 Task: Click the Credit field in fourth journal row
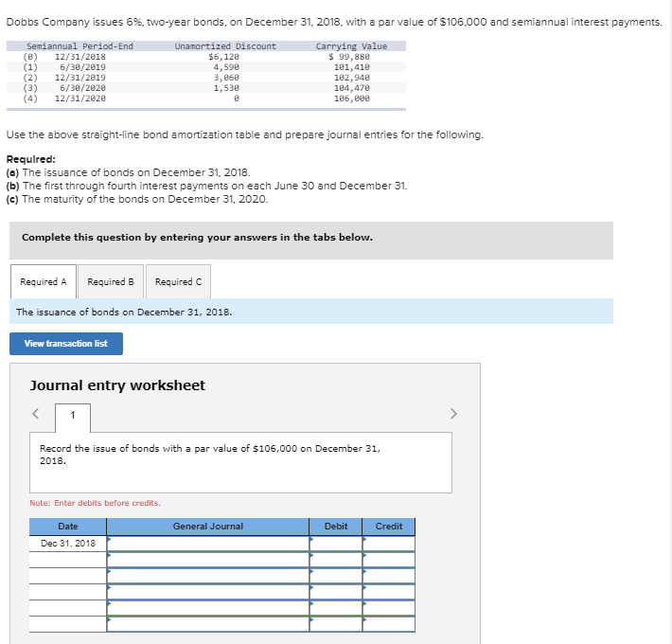tap(389, 592)
